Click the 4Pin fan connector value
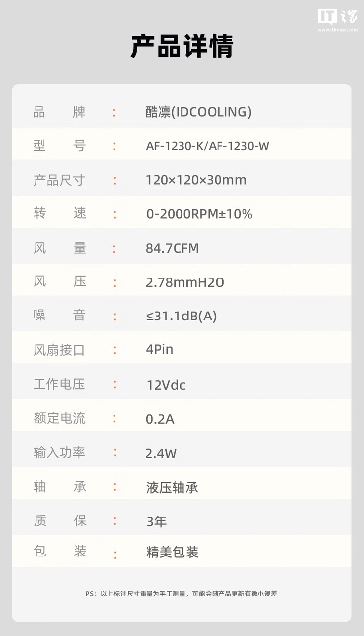This screenshot has width=364, height=636. point(159,350)
